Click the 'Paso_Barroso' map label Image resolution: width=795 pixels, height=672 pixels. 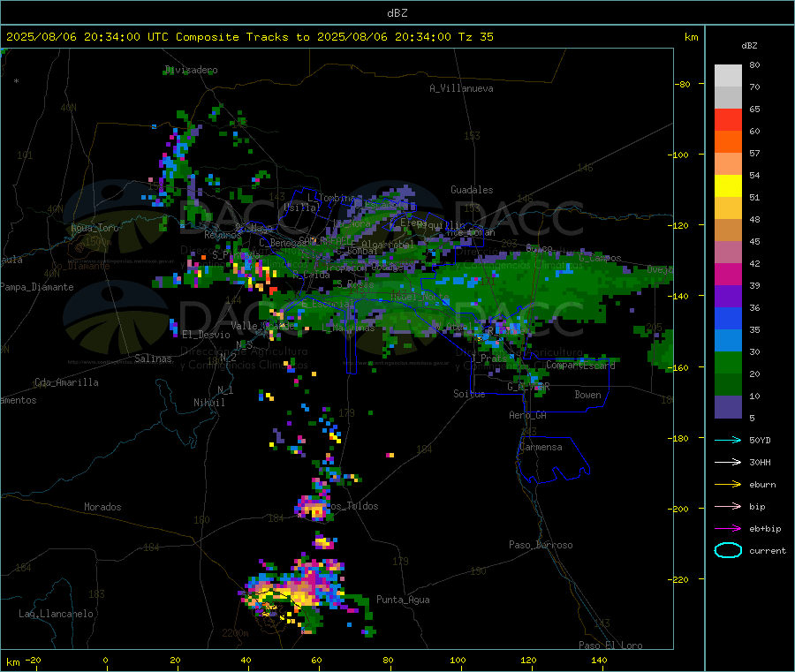(x=541, y=545)
